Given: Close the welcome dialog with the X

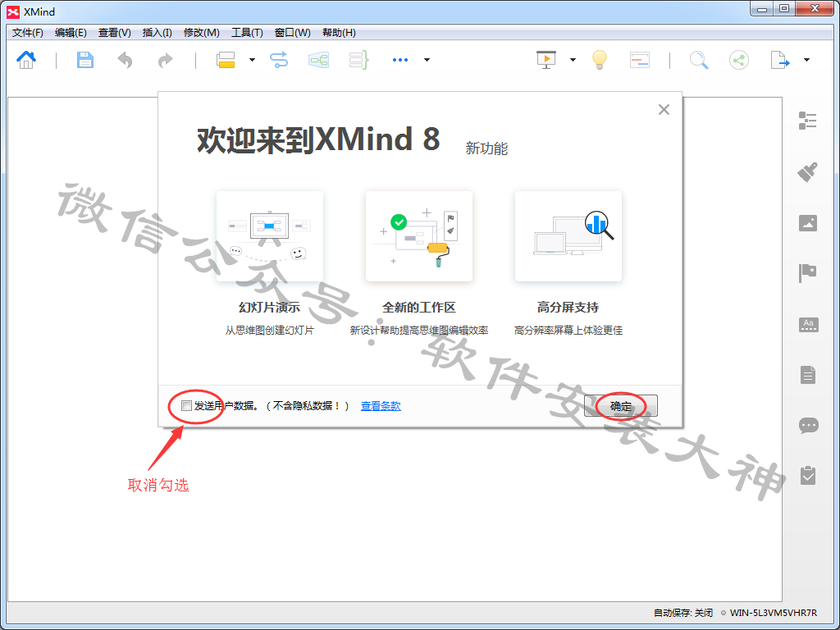Looking at the screenshot, I should pyautogui.click(x=664, y=110).
